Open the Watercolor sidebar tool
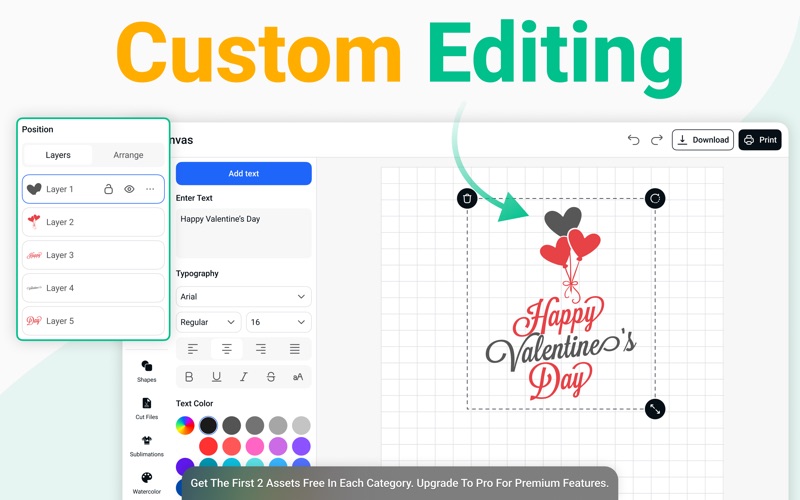 [x=146, y=483]
